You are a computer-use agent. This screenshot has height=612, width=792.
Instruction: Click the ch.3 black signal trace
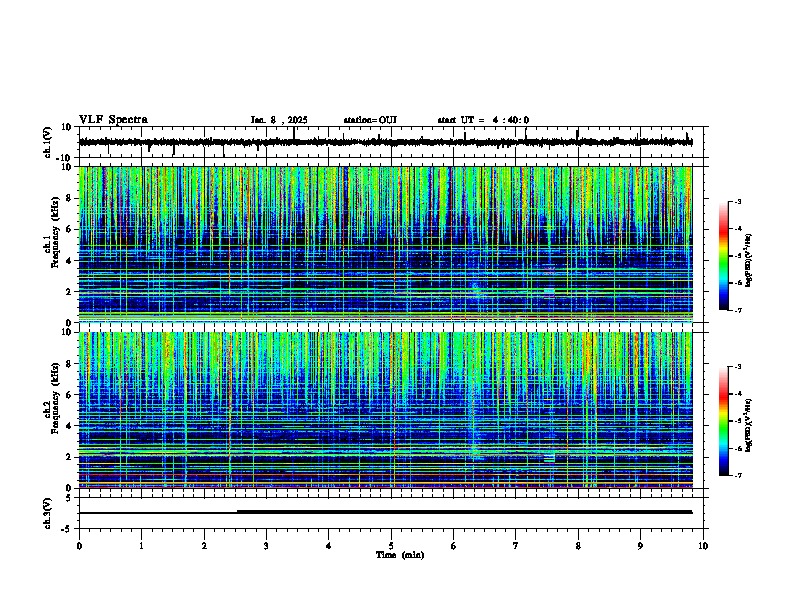(385, 512)
